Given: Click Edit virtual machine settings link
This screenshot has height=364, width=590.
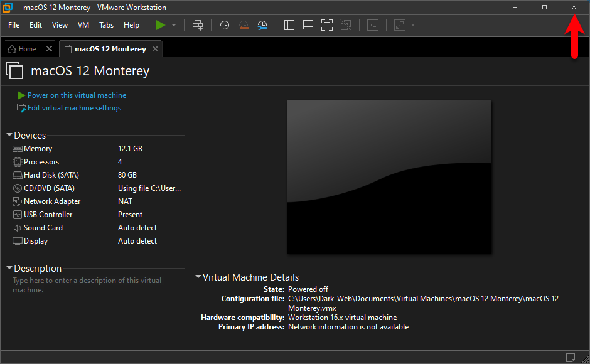Looking at the screenshot, I should [74, 108].
